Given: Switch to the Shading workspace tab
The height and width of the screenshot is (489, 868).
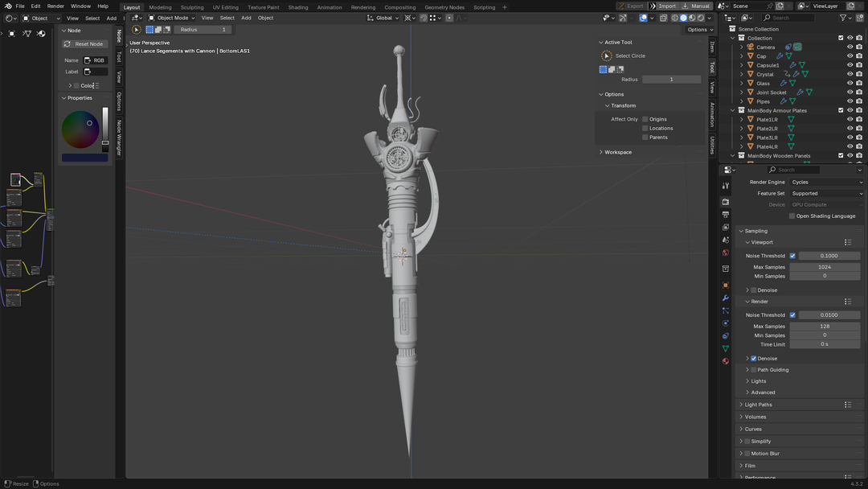Looking at the screenshot, I should (297, 6).
